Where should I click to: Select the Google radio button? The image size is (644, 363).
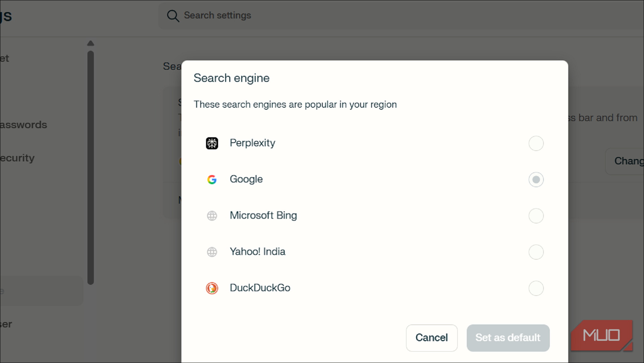(536, 179)
